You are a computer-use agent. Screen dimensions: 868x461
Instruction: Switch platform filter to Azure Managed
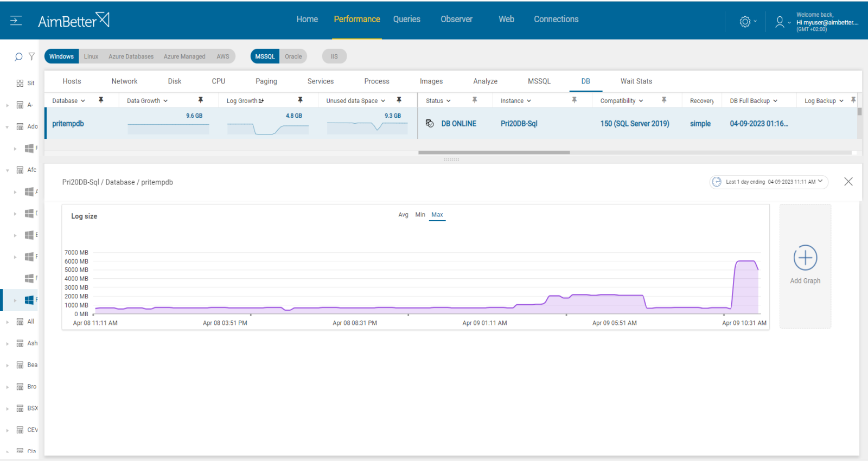tap(184, 56)
